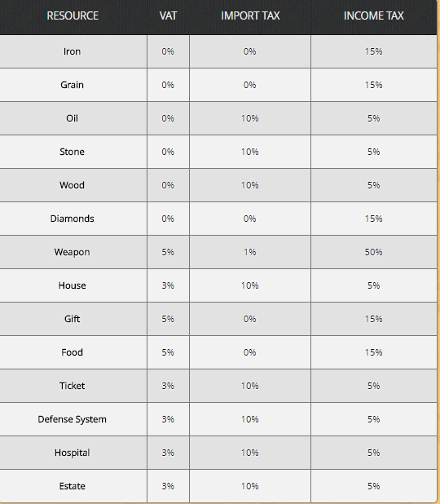Select the Iron resource row
Image resolution: width=440 pixels, height=504 pixels.
218,51
